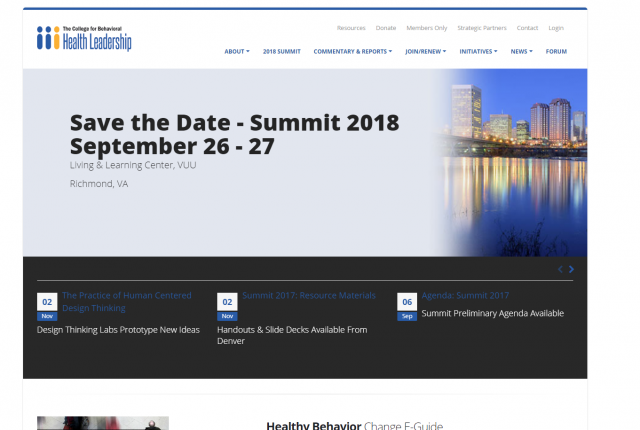
Task: Click the Login link
Action: (x=556, y=28)
